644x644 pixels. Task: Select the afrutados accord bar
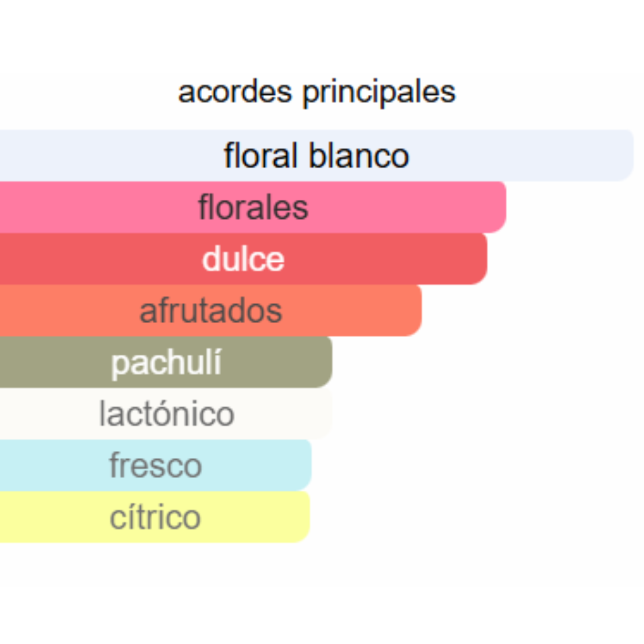click(210, 311)
